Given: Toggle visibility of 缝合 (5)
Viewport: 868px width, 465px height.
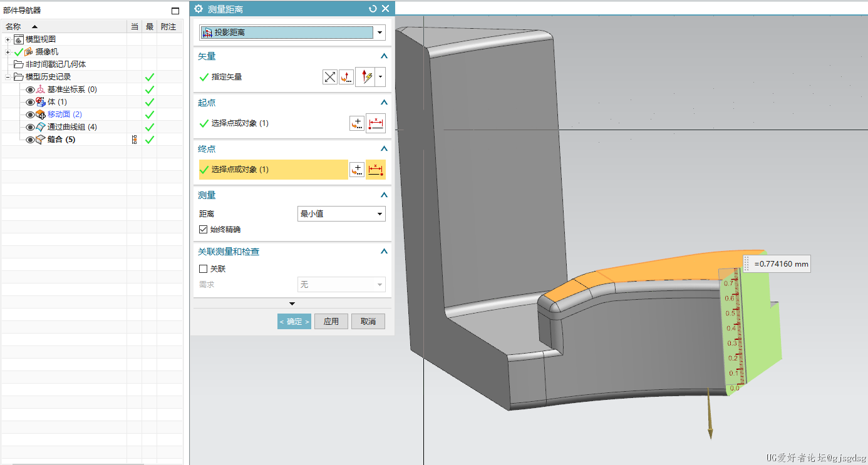Looking at the screenshot, I should coord(30,140).
